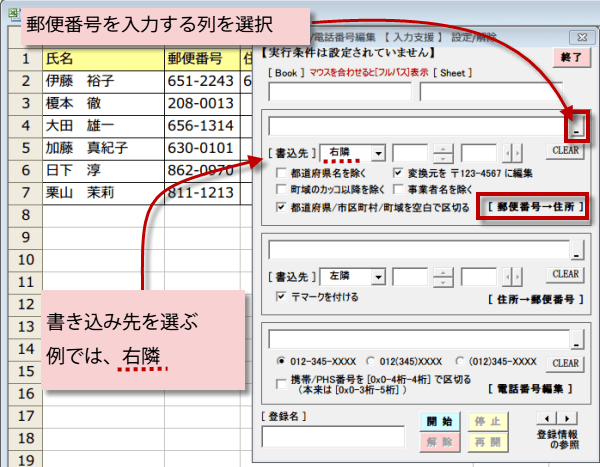Screen dimensions: 600x467
Task: Click the 終了 button
Action: coord(571,57)
